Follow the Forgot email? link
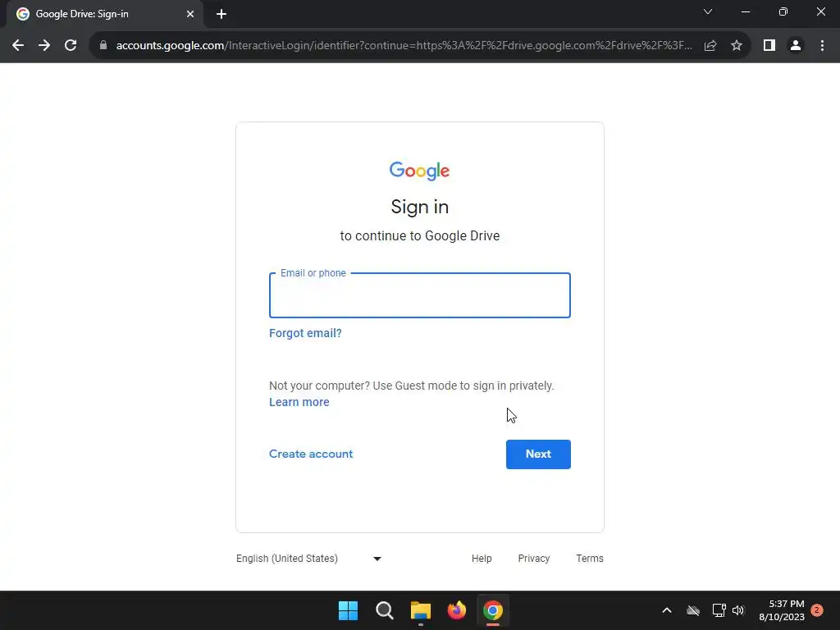 pyautogui.click(x=305, y=333)
